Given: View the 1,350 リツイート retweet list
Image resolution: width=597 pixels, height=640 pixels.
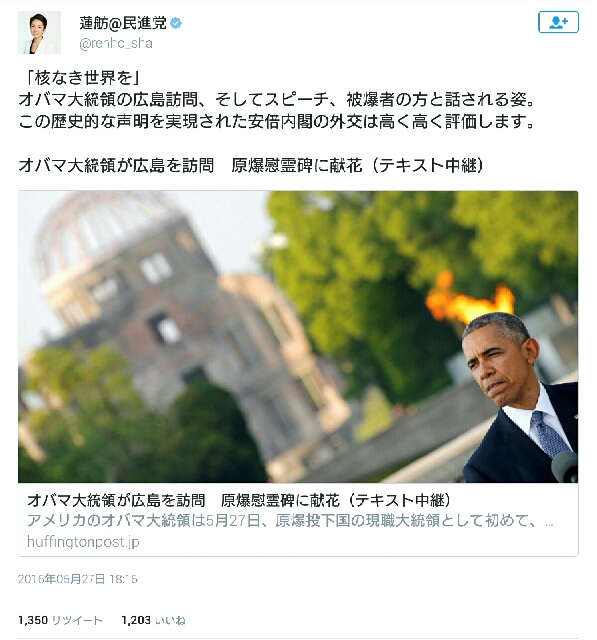Looking at the screenshot, I should point(60,620).
